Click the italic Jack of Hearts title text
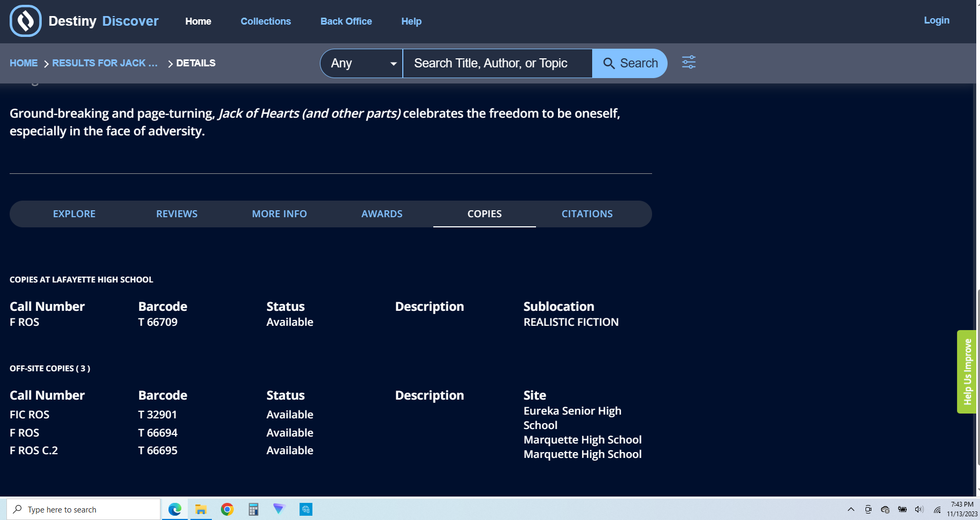This screenshot has height=520, width=980. (310, 113)
